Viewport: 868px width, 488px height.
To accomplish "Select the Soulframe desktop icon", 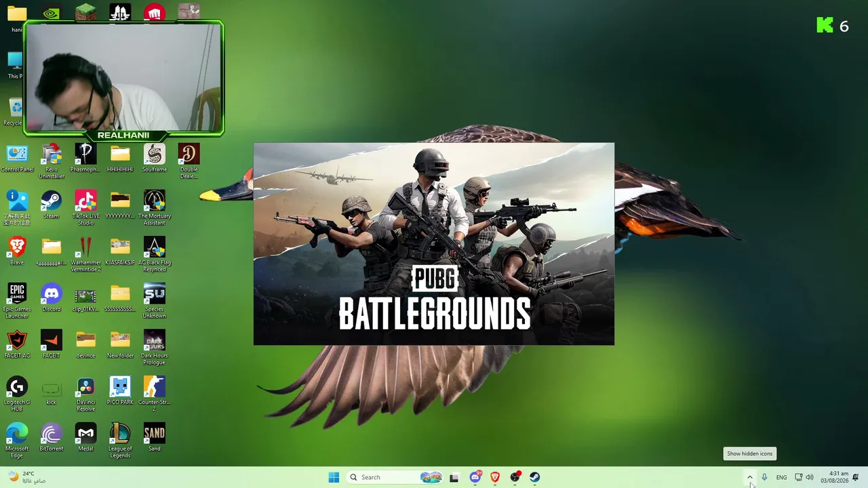I will (155, 159).
